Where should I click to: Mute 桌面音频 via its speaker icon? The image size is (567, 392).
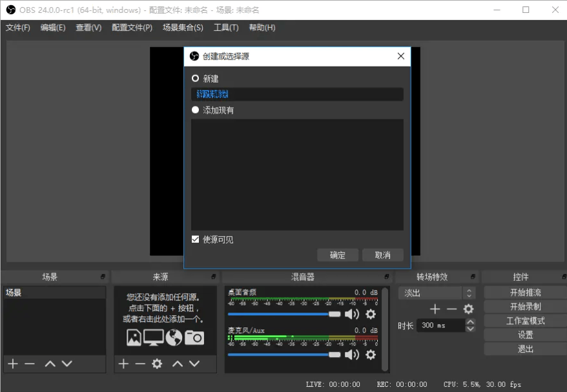(351, 314)
